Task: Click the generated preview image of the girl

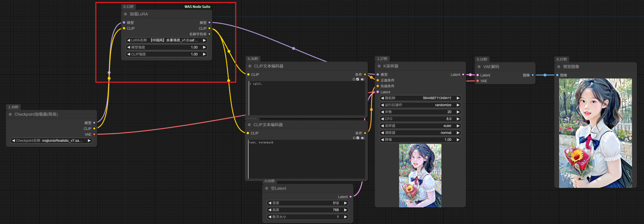Action: (595, 133)
